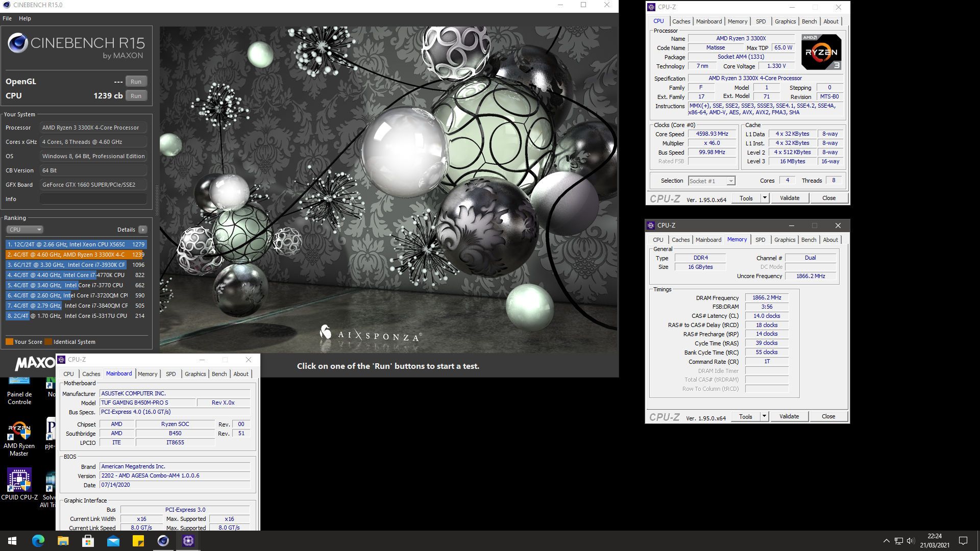Open Painel de Controle desktop icon
980x551 pixels.
click(x=19, y=390)
